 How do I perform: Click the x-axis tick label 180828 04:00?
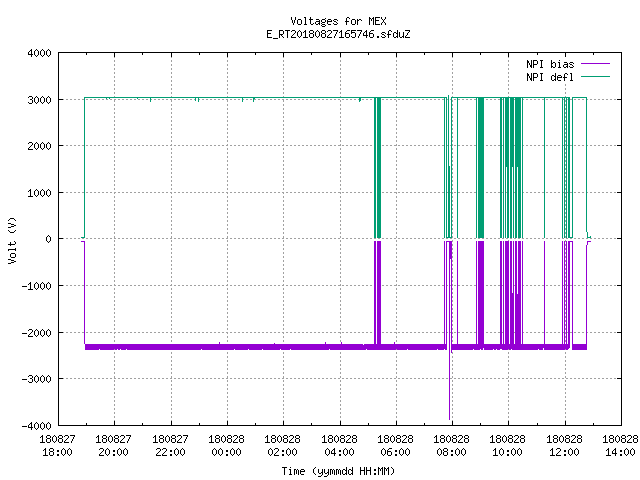pos(339,446)
